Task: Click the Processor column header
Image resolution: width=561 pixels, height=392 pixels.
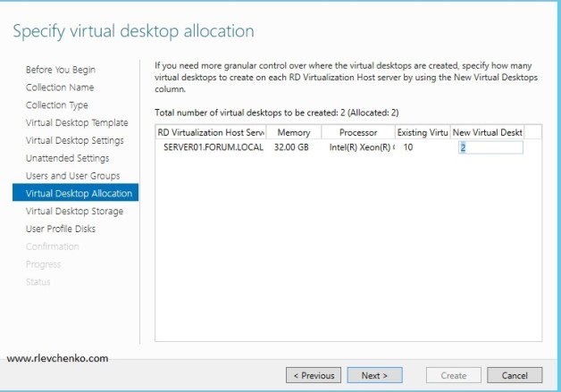Action: tap(358, 132)
